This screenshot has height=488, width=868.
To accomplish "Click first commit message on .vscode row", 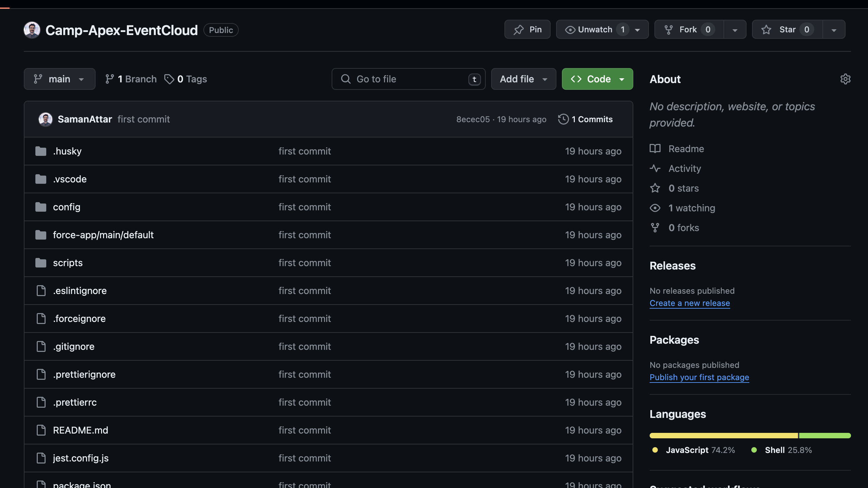I will pos(304,179).
